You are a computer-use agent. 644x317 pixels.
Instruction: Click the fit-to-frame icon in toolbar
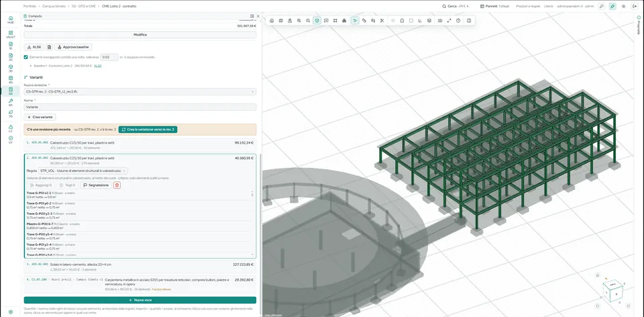[x=335, y=21]
